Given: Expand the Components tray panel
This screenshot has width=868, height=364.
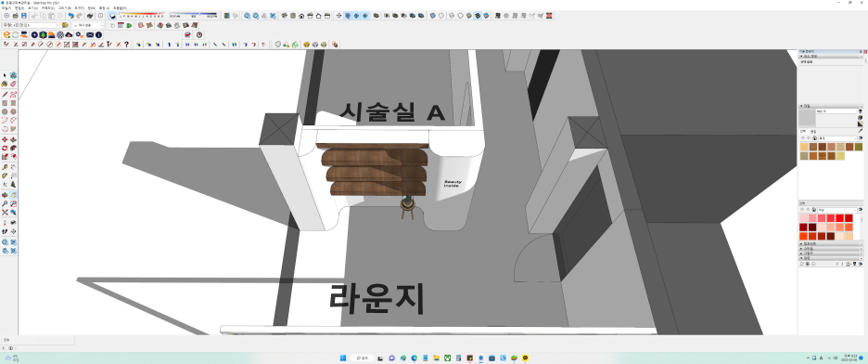Looking at the screenshot, I should [x=830, y=244].
